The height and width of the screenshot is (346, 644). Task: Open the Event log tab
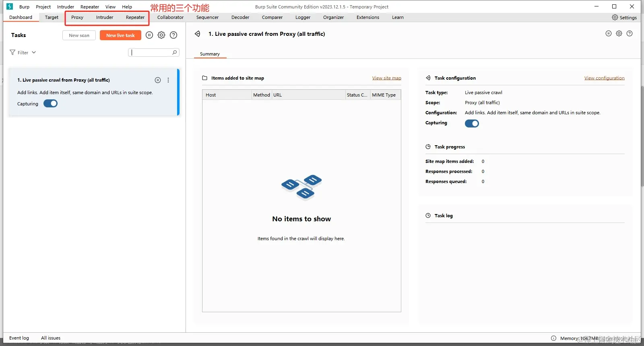click(19, 338)
